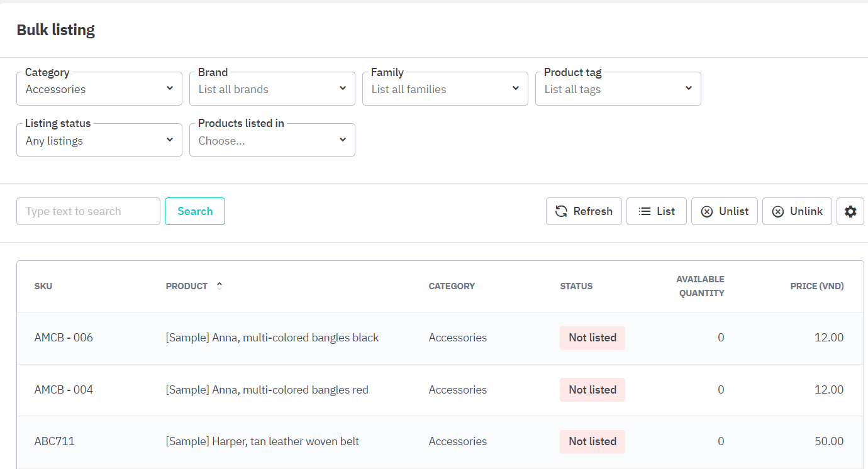Screen dimensions: 868x469
Task: Select the AMCB - 006 product row
Action: [x=272, y=338]
